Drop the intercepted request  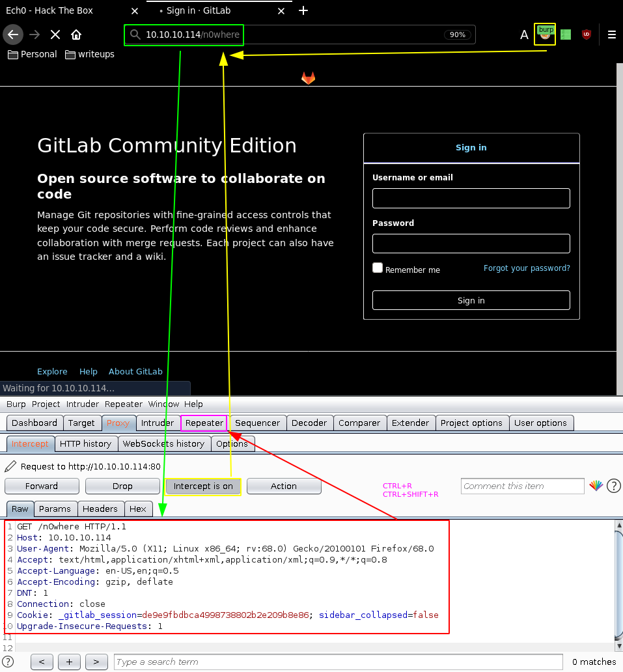pyautogui.click(x=122, y=486)
